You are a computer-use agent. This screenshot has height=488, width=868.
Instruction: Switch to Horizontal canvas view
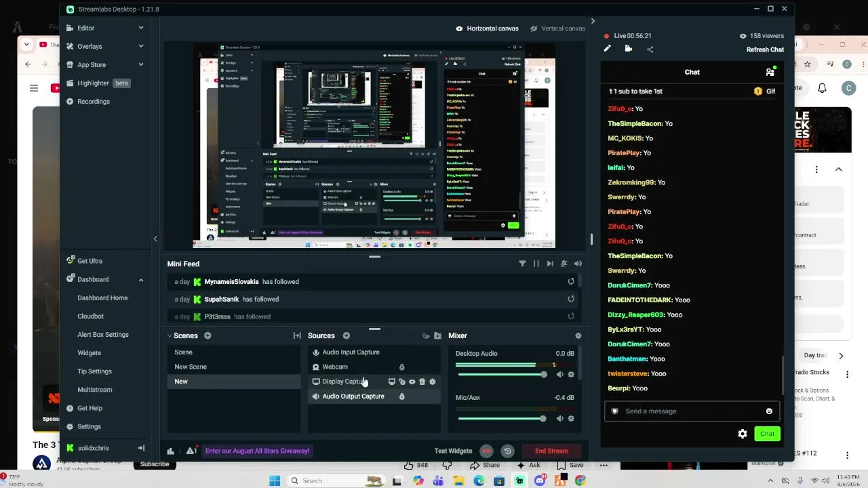tap(487, 28)
